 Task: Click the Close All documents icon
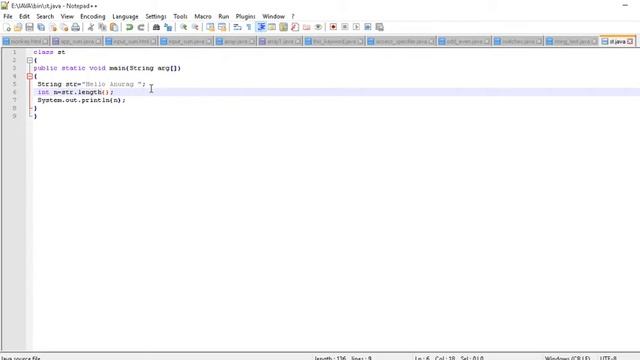tap(64, 27)
